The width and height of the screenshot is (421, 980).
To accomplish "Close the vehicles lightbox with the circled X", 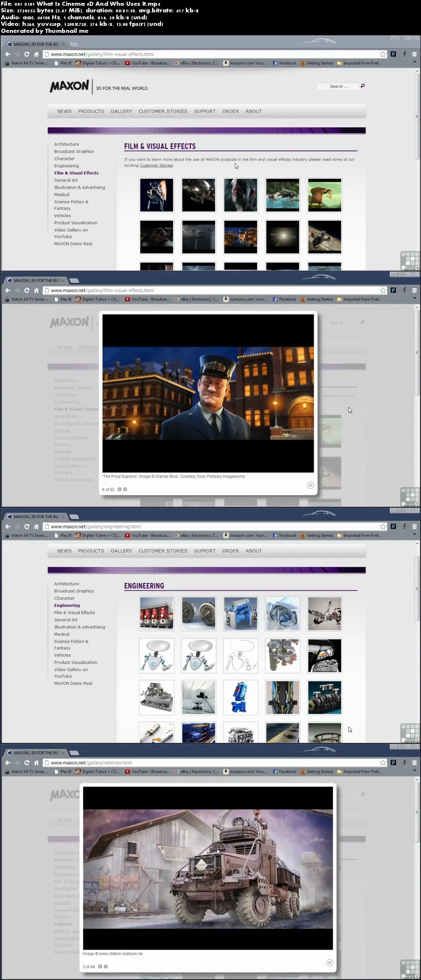I will click(329, 962).
